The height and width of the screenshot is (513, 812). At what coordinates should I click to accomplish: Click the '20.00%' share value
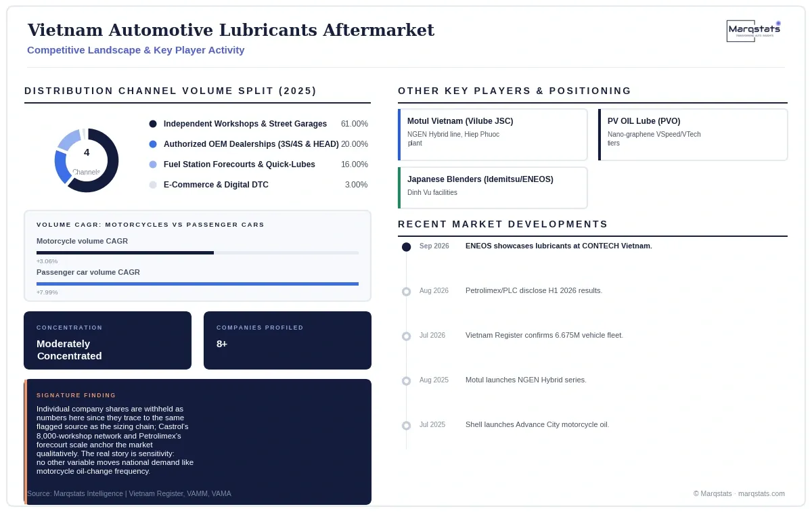click(355, 144)
